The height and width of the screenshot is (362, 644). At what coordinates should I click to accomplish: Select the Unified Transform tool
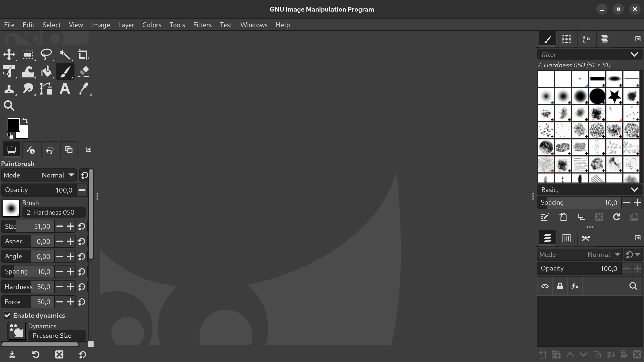coord(9,72)
